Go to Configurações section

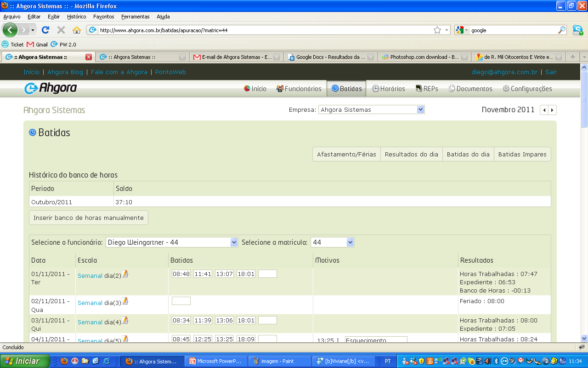(x=527, y=89)
